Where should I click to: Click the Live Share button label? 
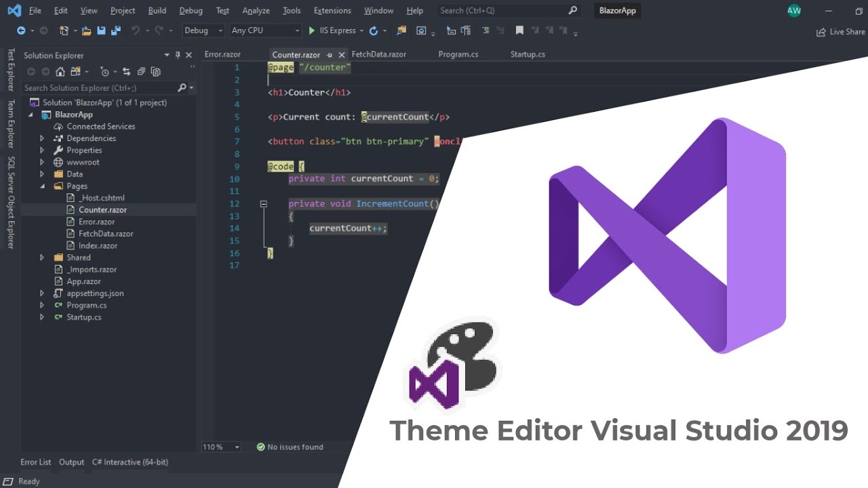coord(848,32)
